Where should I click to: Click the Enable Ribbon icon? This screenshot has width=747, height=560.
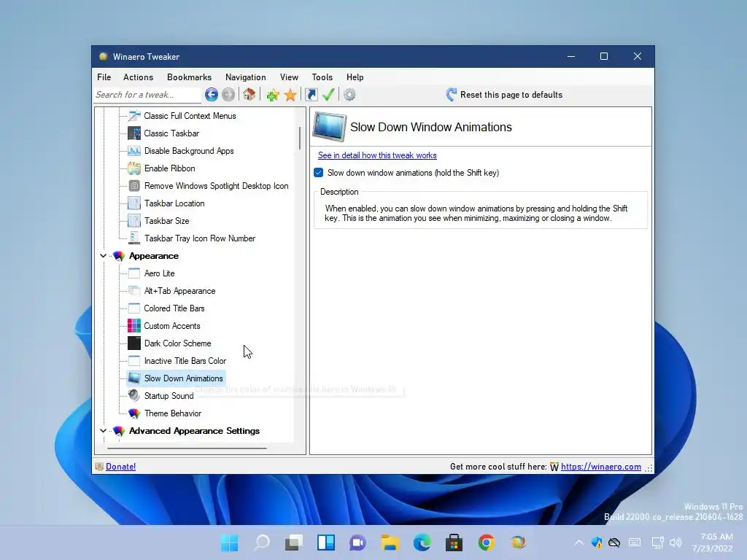(134, 168)
